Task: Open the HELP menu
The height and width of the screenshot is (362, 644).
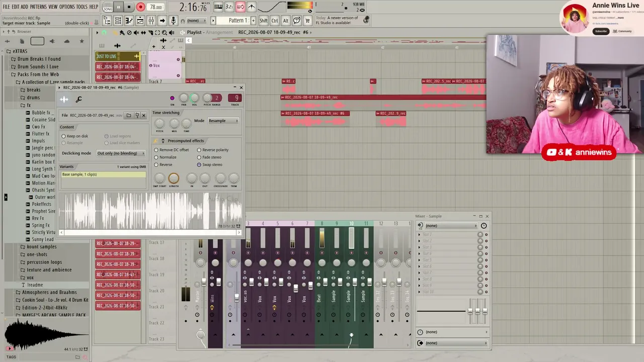Action: (94, 7)
